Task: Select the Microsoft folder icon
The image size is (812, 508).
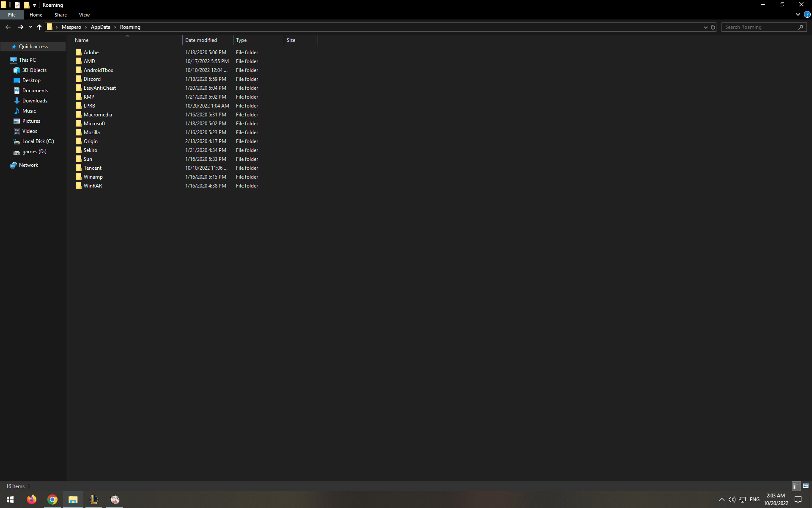Action: (79, 124)
